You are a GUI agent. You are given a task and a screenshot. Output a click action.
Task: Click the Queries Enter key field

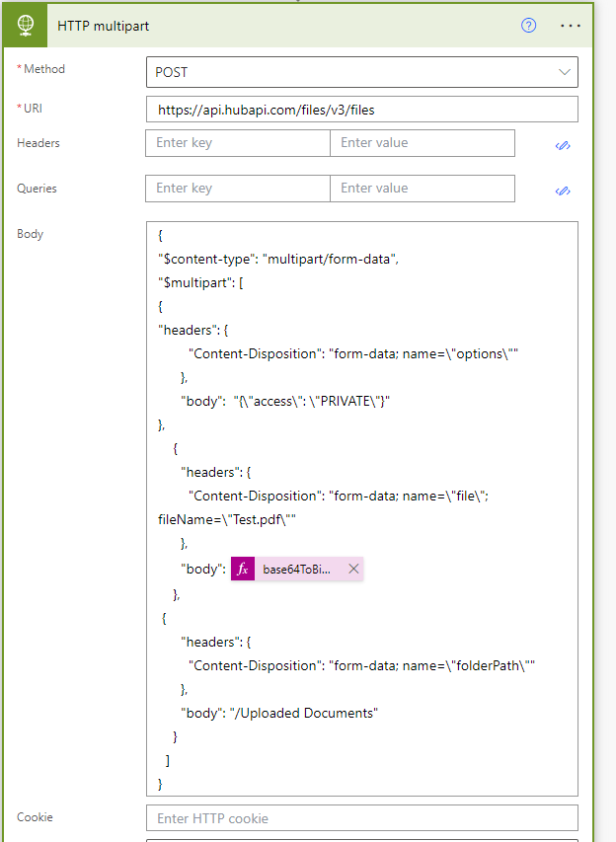point(237,189)
